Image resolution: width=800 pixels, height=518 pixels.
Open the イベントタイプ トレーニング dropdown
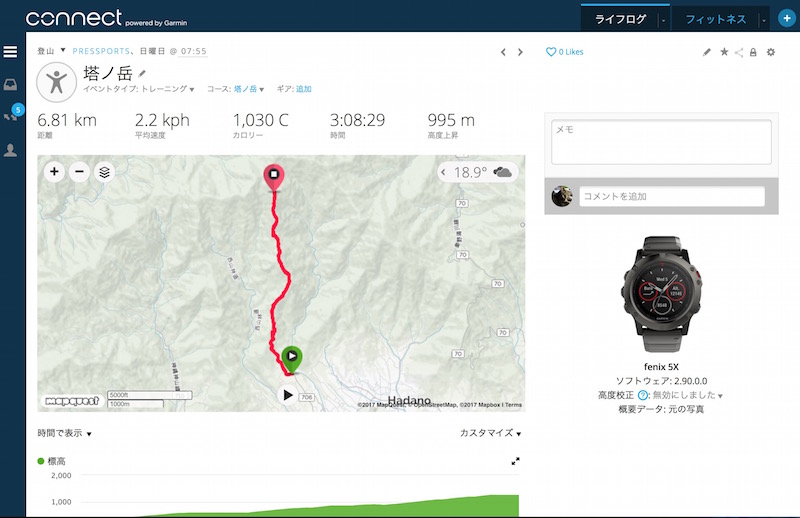click(139, 89)
